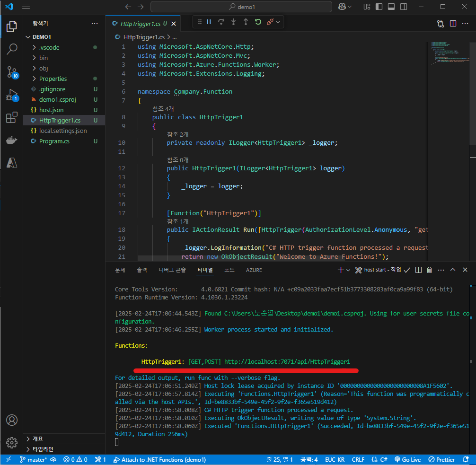
Task: Switch to the 디버그 콘솔 tab
Action: pyautogui.click(x=172, y=270)
